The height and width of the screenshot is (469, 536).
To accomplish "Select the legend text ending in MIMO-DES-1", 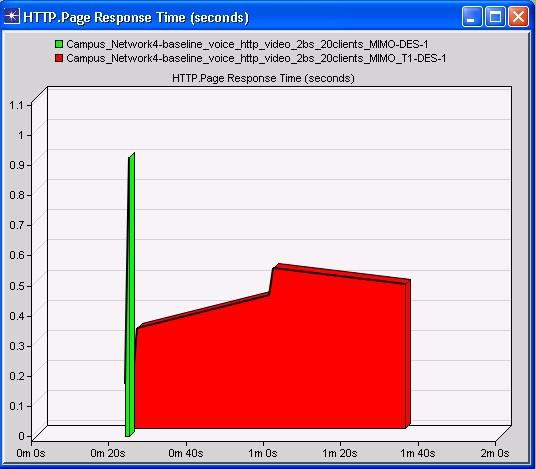I will point(247,44).
